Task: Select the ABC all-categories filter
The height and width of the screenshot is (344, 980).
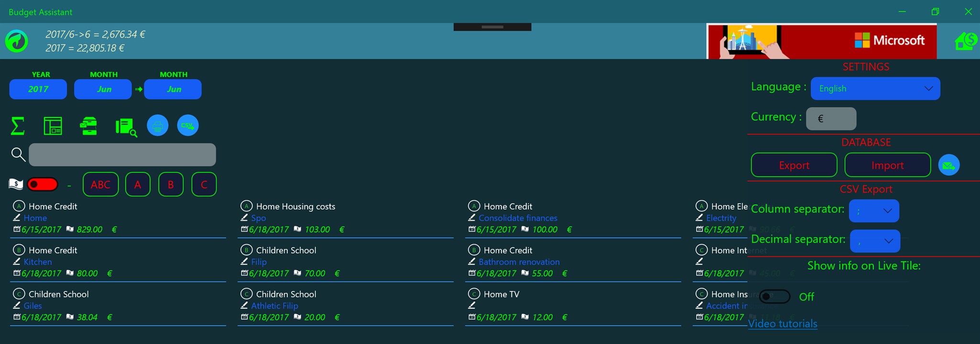Action: [x=101, y=184]
